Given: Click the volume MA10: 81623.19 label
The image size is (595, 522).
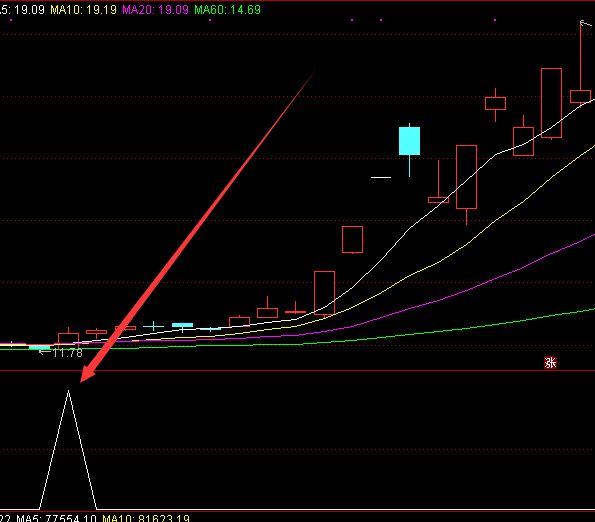Looking at the screenshot, I should coord(146,518).
